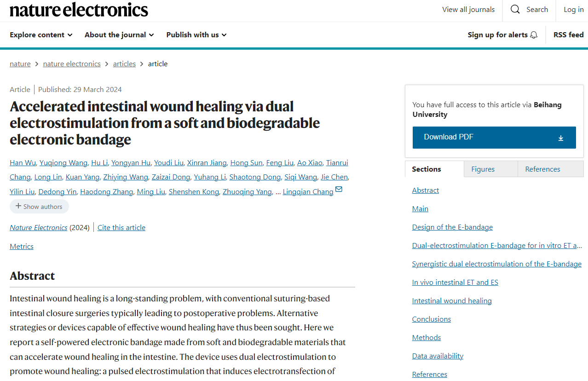Open Cite this article link
588x381 pixels.
click(121, 228)
